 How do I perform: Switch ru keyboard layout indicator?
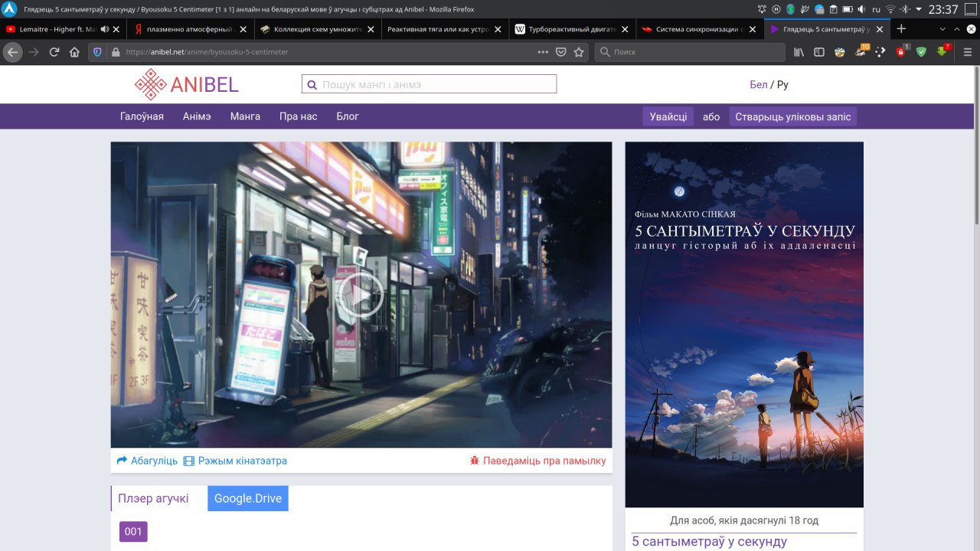pyautogui.click(x=876, y=9)
